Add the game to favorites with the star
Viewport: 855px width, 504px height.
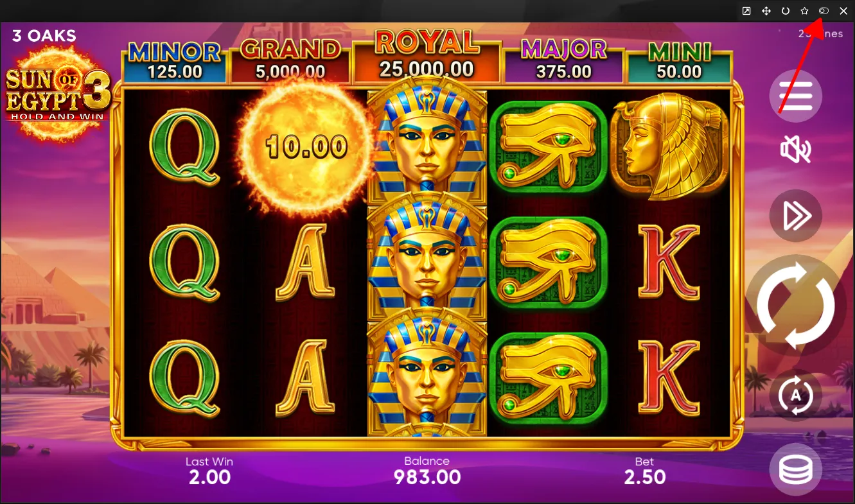pyautogui.click(x=804, y=11)
